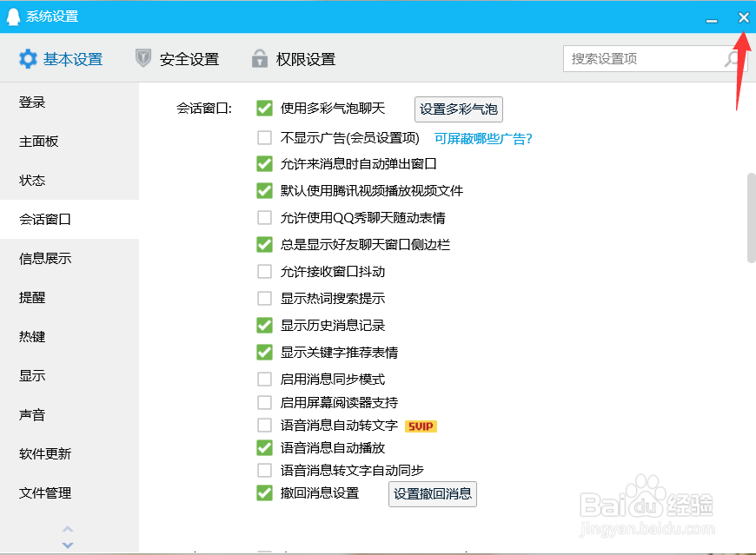Switch to 权限设置 tab
Viewport: 756px width, 555px height.
coord(293,59)
